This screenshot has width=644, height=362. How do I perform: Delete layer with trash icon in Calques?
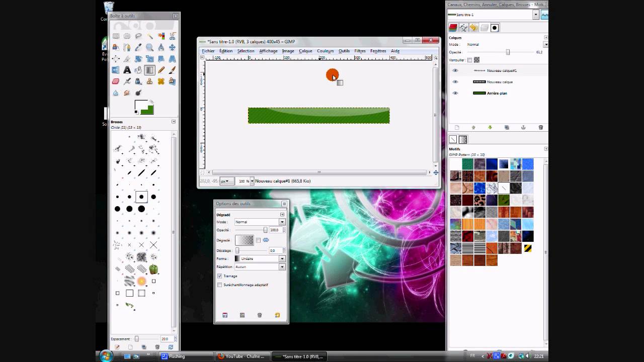[x=541, y=128]
